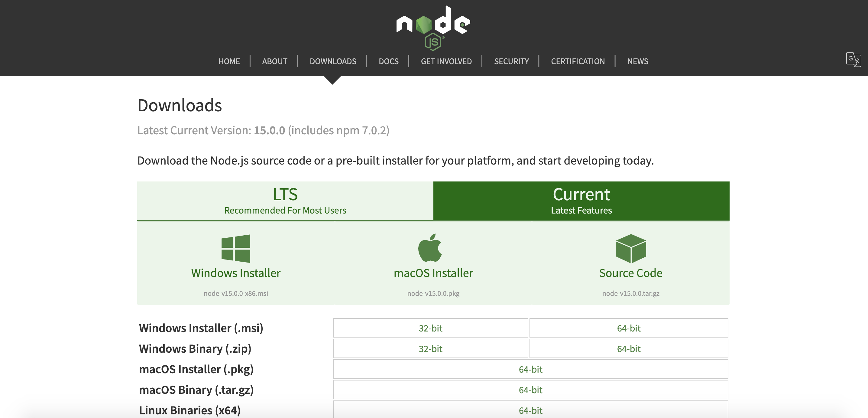The height and width of the screenshot is (418, 868).
Task: Download 64-bit macOS Installer (.pkg)
Action: point(530,369)
